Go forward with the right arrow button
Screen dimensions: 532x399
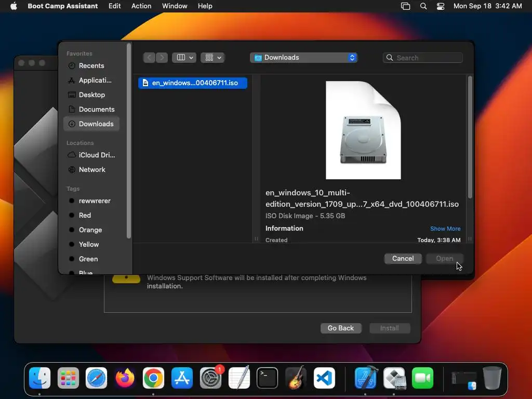(162, 58)
